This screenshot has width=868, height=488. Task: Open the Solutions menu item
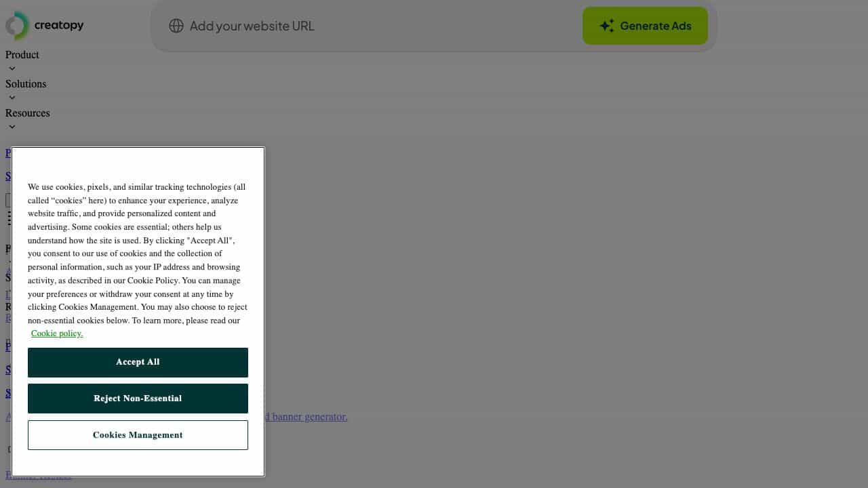26,84
